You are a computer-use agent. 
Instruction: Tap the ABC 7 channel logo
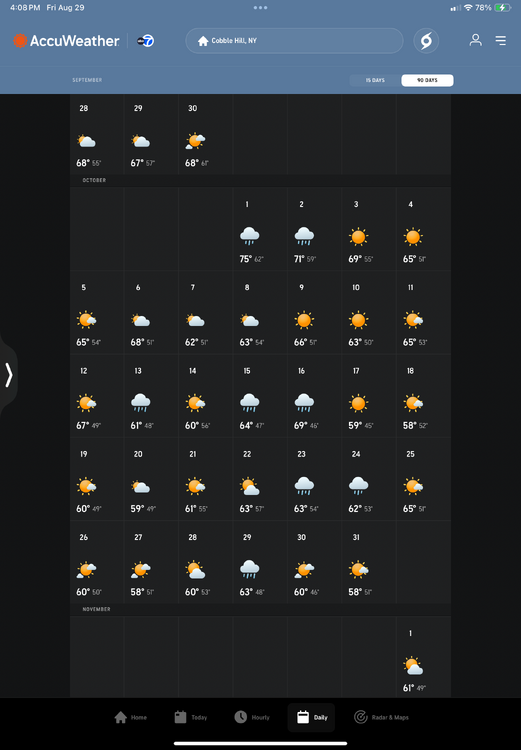pyautogui.click(x=145, y=41)
